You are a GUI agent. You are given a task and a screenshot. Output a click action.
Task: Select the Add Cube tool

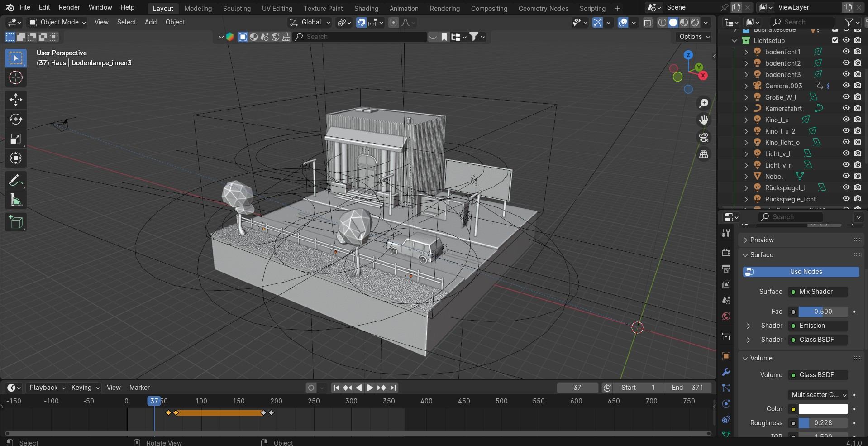click(16, 222)
